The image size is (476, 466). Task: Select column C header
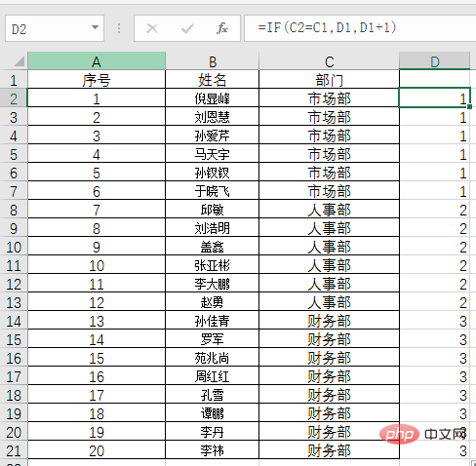point(329,60)
